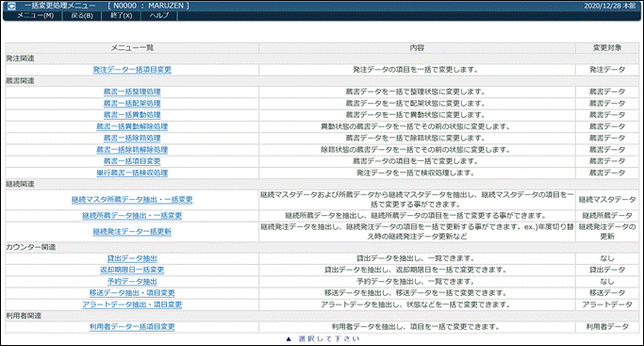Screen dimensions: 644x346
Task: Open アラートデータ抽出・項目変更 link
Action: [x=132, y=305]
